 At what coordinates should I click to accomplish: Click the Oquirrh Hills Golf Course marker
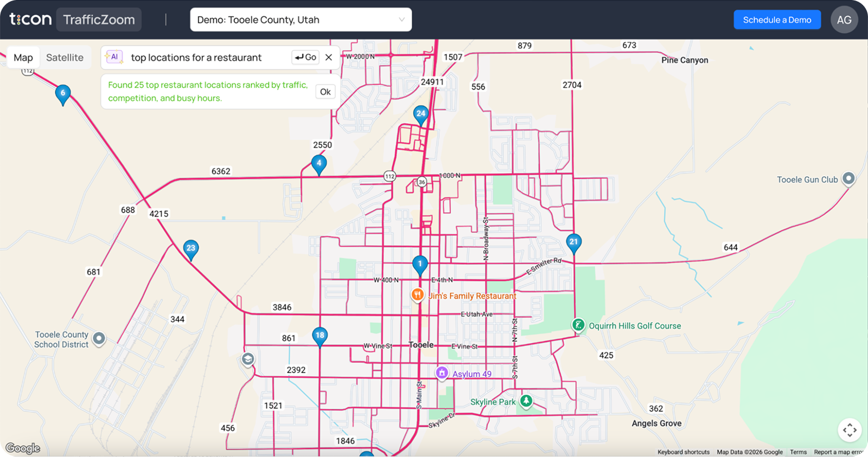578,325
